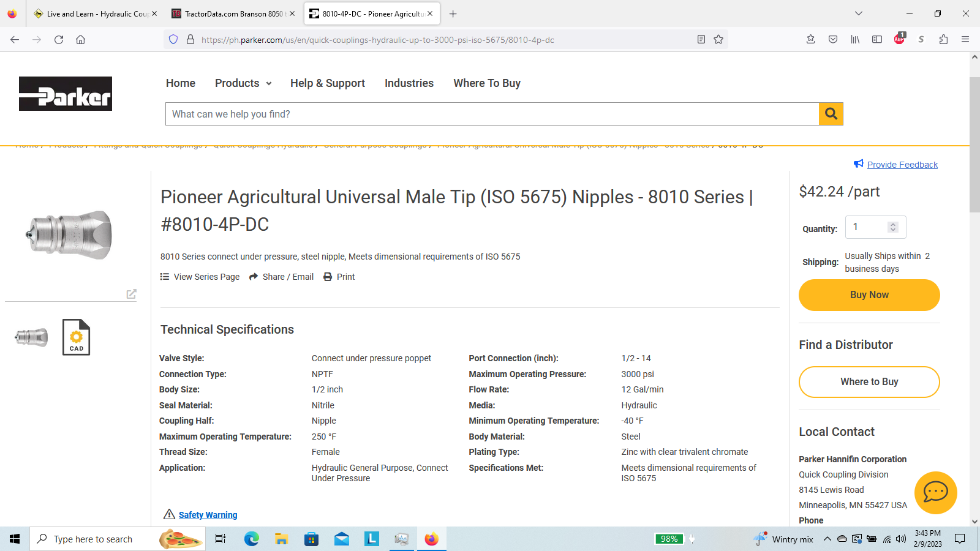Bookmark this page with the star icon
980x551 pixels.
pos(718,40)
